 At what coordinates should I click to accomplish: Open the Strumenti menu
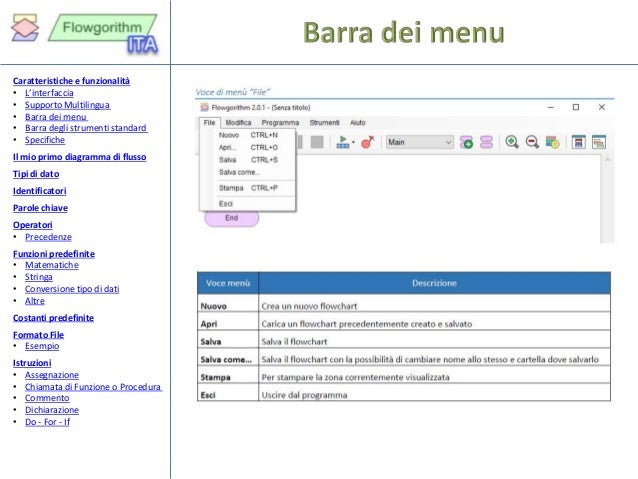coord(324,122)
